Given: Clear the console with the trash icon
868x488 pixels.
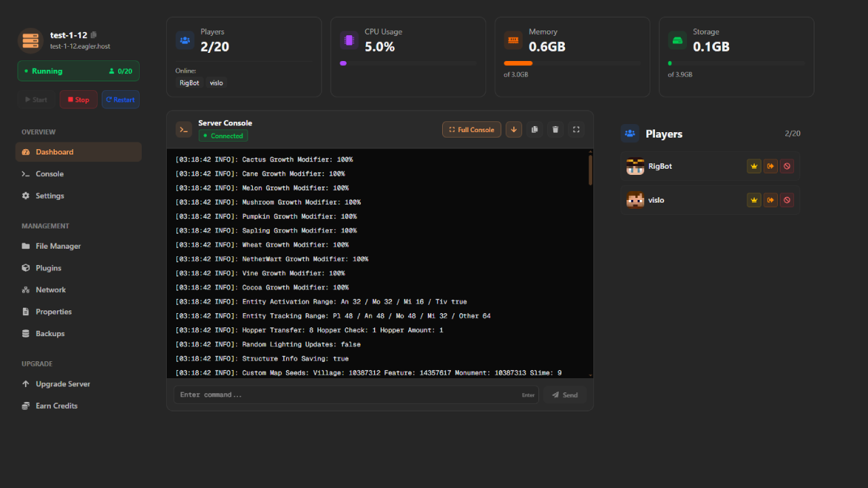Looking at the screenshot, I should [x=555, y=129].
